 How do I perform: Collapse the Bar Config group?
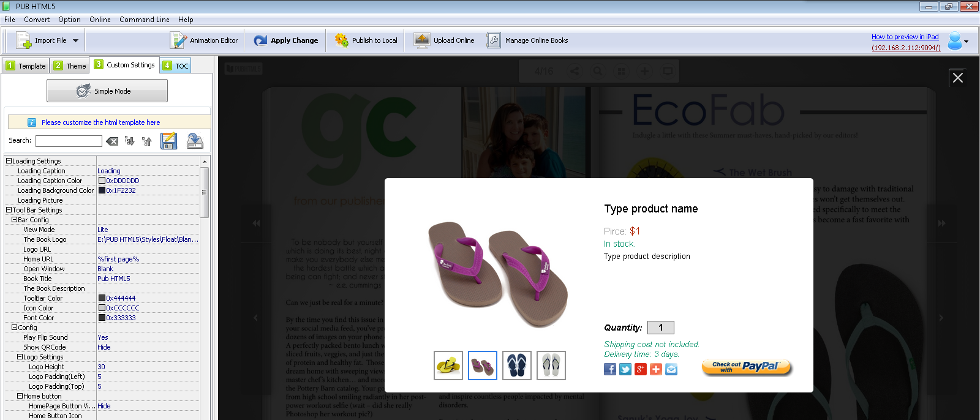tap(14, 220)
